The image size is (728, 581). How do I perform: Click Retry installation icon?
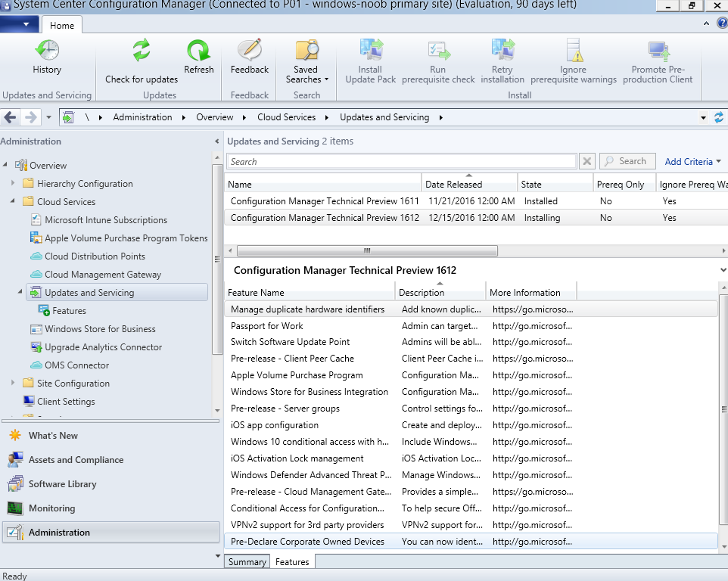click(x=502, y=50)
